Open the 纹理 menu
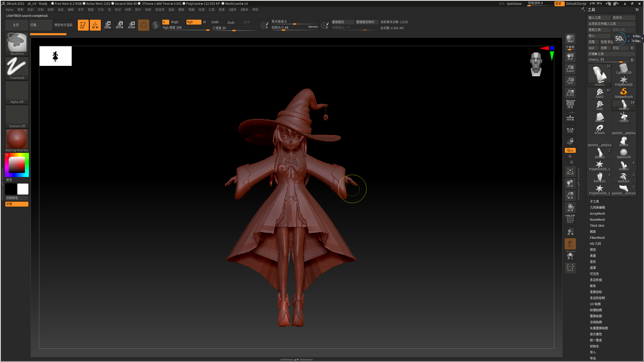Viewport: 644px width, 362px height. click(201, 10)
